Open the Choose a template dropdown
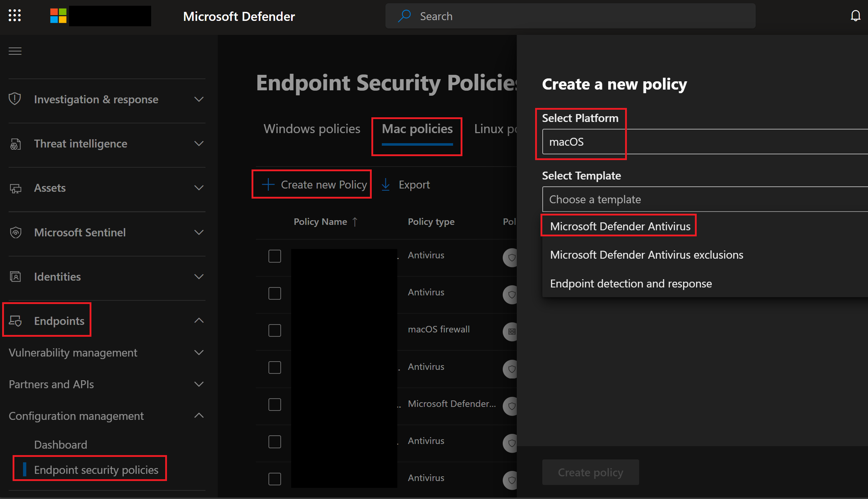Screen dimensions: 868x499 point(705,199)
